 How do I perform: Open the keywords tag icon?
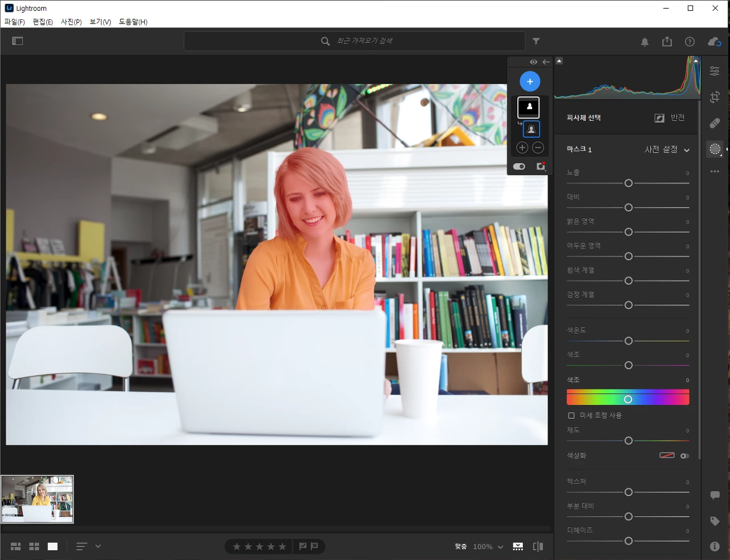715,521
